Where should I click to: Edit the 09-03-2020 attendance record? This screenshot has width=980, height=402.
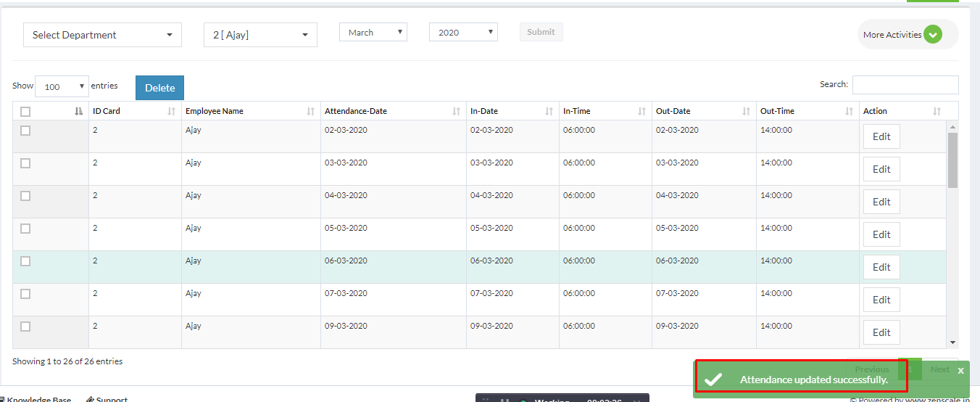tap(881, 332)
